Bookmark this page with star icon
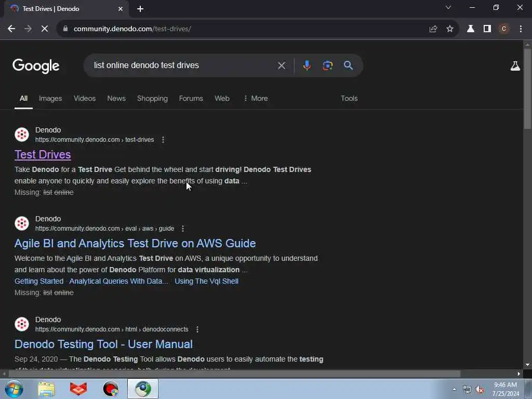532x399 pixels. pos(450,29)
